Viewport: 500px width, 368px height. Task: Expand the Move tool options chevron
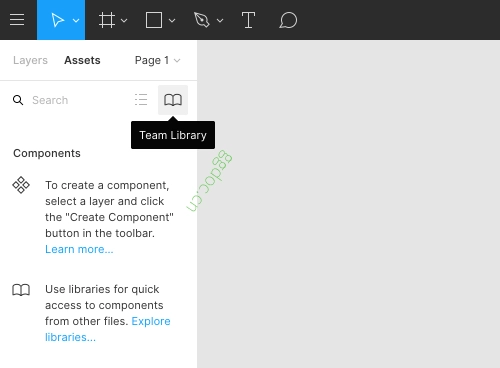click(x=76, y=20)
